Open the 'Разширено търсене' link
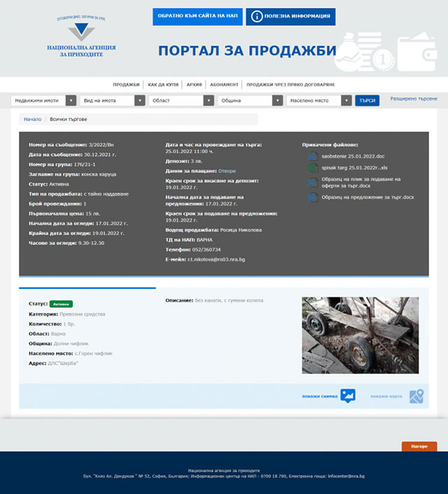Viewport: 448px width, 494px height. tap(413, 100)
